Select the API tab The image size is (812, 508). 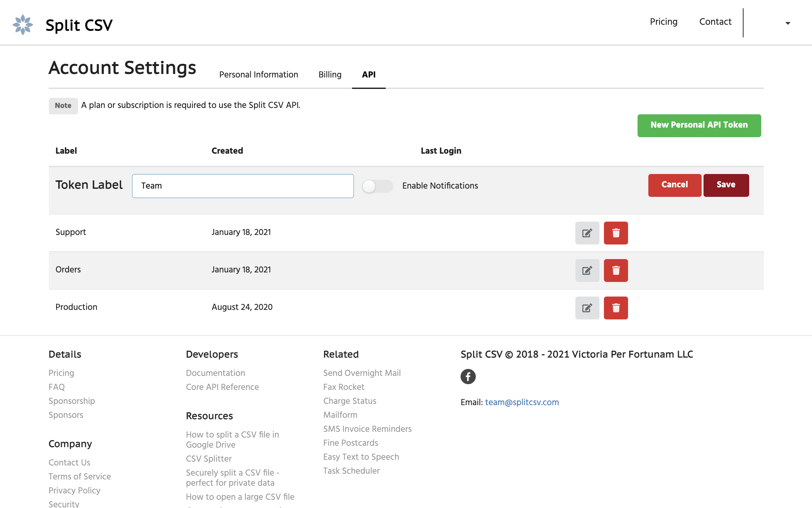[369, 75]
